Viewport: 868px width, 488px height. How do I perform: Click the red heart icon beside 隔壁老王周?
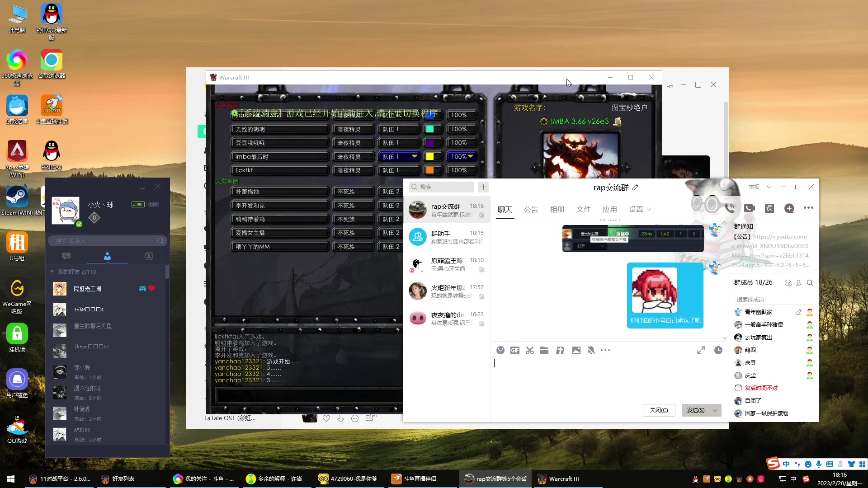coord(152,288)
